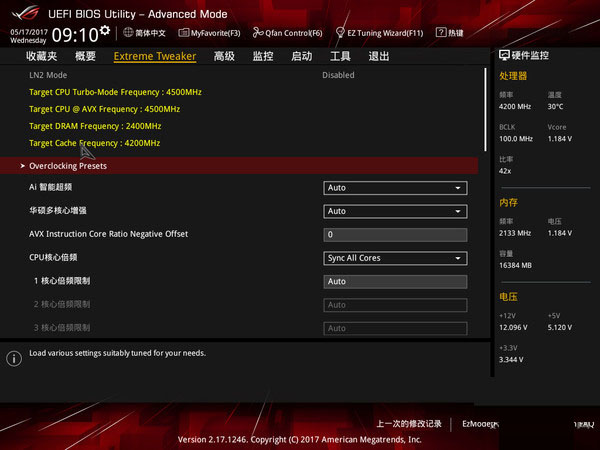Click the 2 核心倍频限制 Auto field
Viewport: 600px width, 450px height.
tap(395, 305)
